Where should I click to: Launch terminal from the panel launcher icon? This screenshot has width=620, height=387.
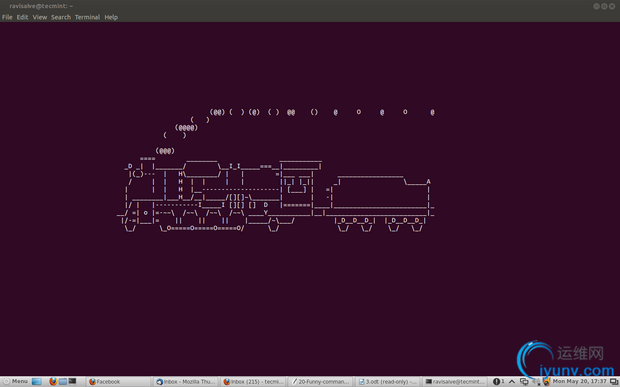coord(72,381)
